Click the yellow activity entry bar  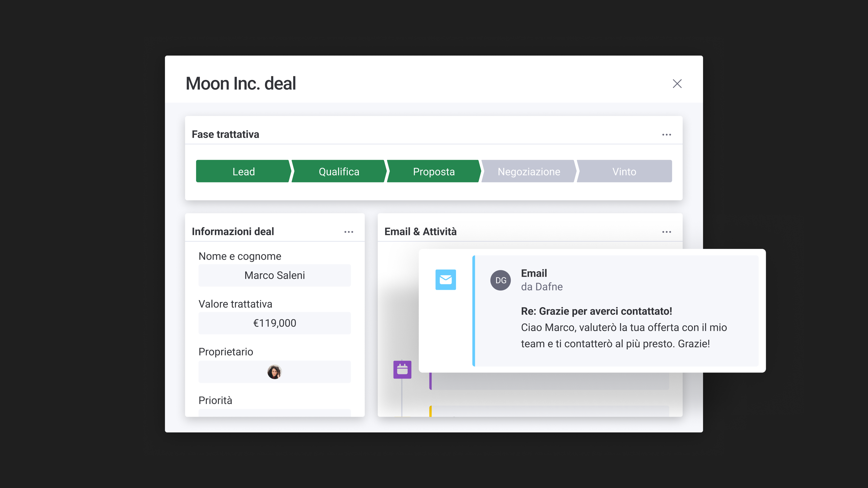[x=549, y=412]
